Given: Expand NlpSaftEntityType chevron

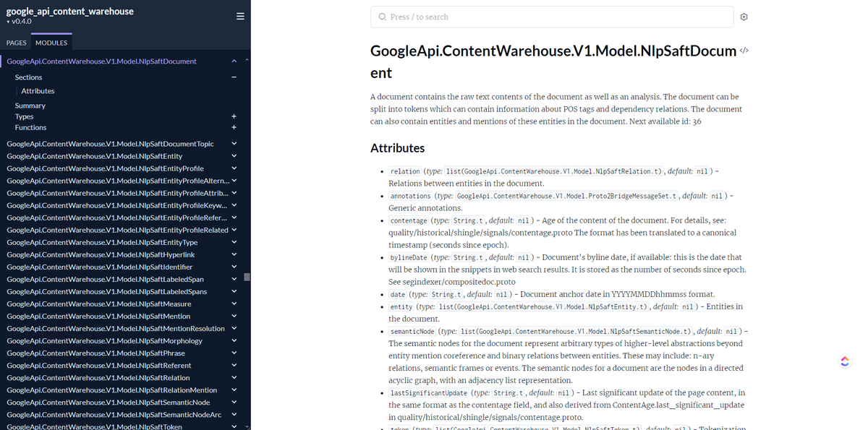Looking at the screenshot, I should tap(234, 242).
